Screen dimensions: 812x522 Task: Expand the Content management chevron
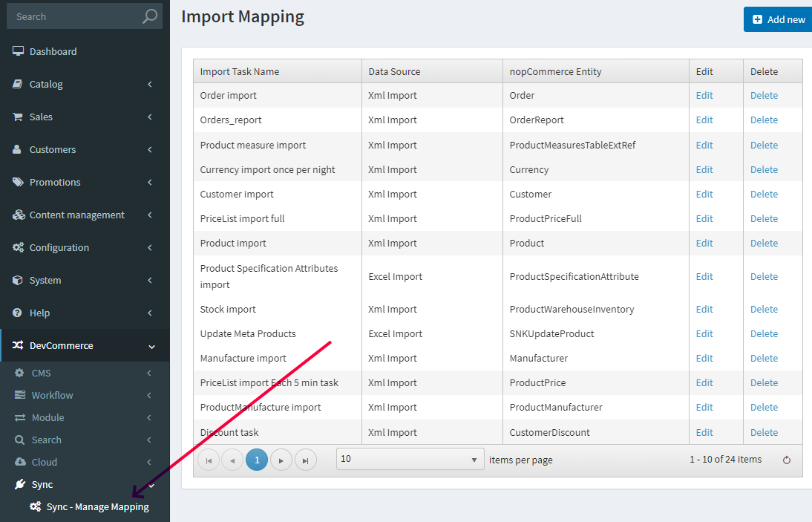pos(150,215)
